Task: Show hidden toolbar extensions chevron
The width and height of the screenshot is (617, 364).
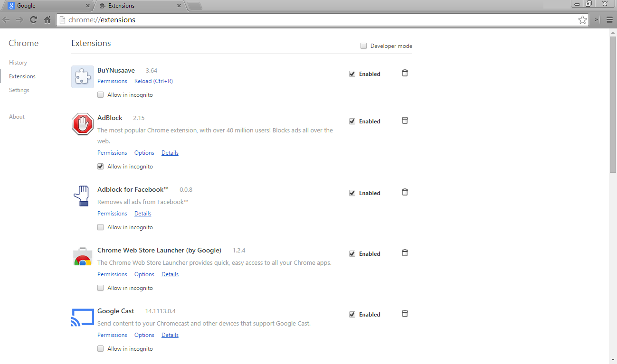Action: [x=597, y=20]
